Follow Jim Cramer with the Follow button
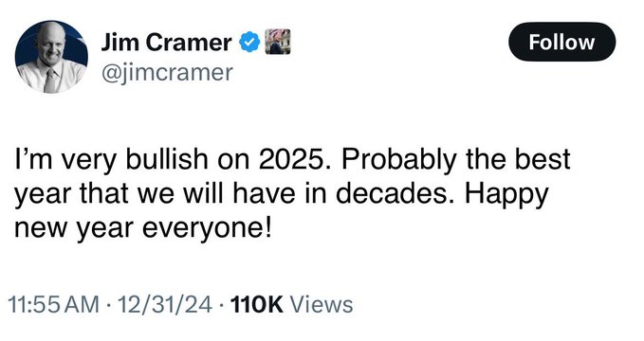Viewport: 644px width, 341px height. (561, 42)
